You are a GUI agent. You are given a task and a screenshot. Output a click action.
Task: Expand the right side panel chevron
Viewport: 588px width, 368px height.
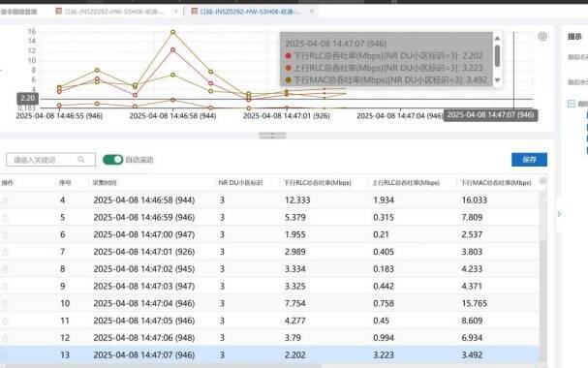pyautogui.click(x=559, y=214)
